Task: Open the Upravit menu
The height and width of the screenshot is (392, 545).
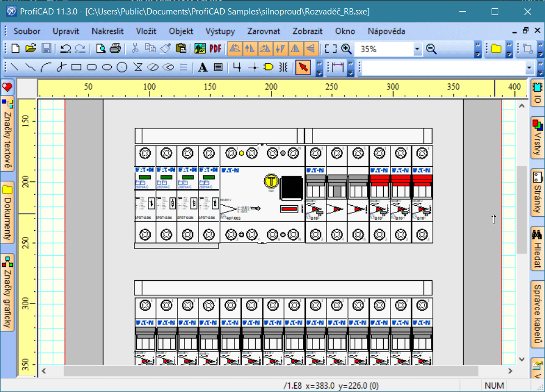Action: click(66, 31)
